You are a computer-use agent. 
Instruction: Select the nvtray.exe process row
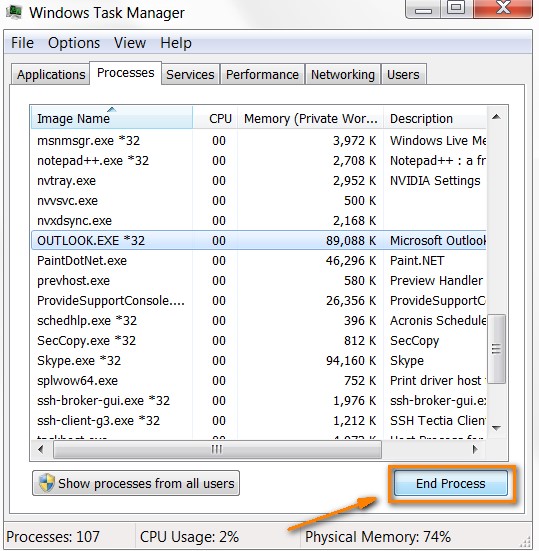(x=259, y=181)
